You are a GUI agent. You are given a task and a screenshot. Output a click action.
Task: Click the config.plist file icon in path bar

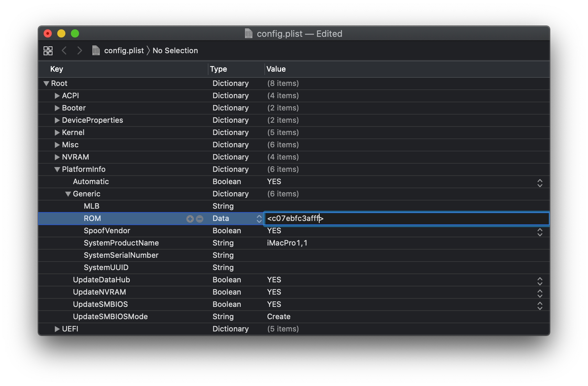96,50
